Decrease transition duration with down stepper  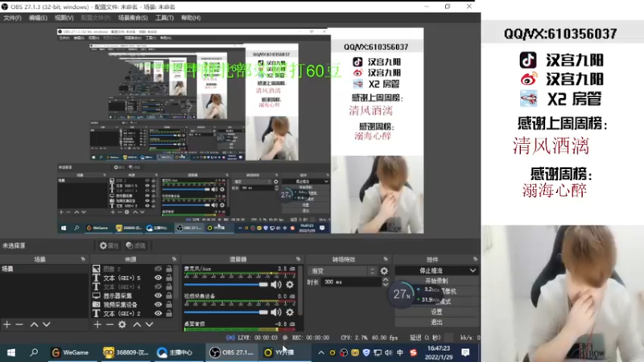386,285
